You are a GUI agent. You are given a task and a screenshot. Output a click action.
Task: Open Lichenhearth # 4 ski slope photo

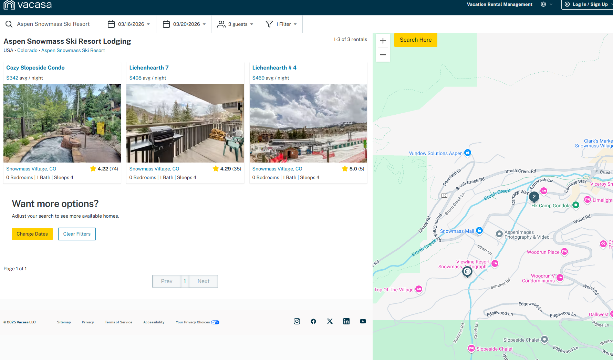click(308, 123)
